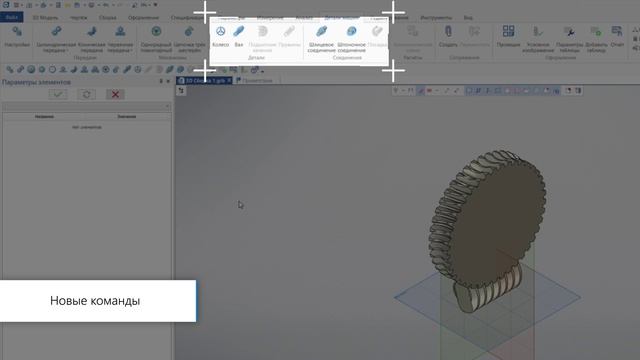Screen dimensions: 640x360
Task: Open the dropdown field below confirm buttons
Action: tap(86, 107)
